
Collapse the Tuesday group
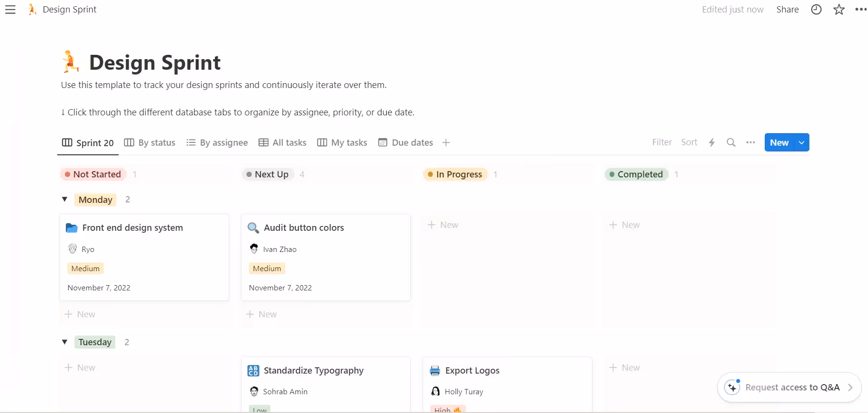tap(64, 342)
